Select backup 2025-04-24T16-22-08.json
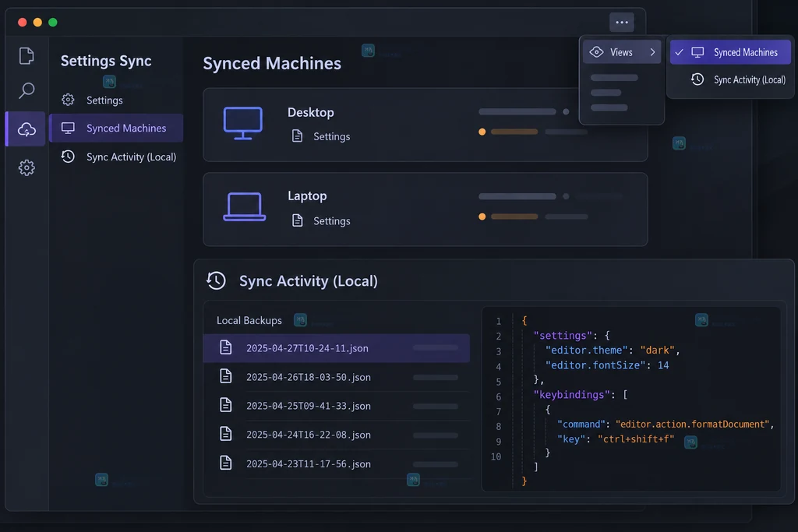Image resolution: width=798 pixels, height=532 pixels. pos(337,435)
